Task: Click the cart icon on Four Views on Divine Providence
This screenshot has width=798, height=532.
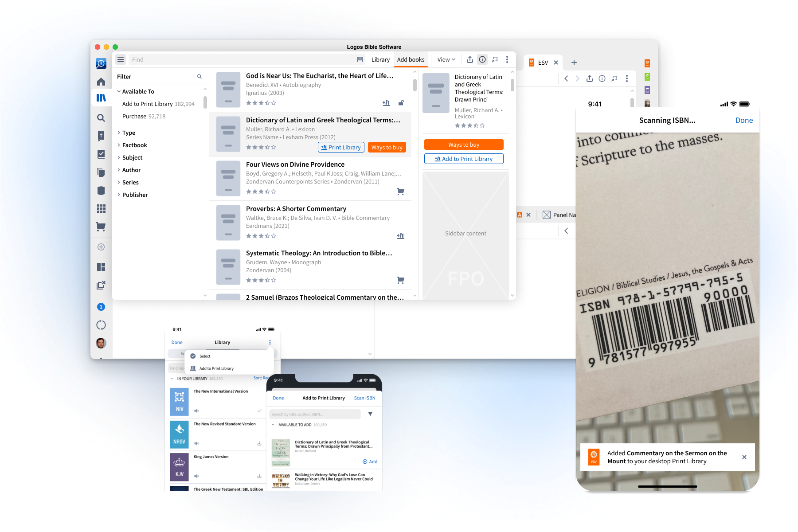Action: click(401, 192)
